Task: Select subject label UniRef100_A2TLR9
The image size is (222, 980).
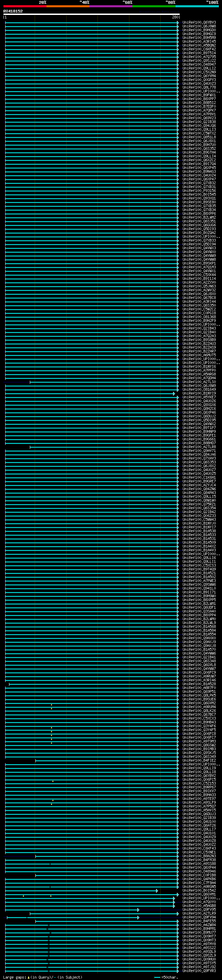Action: pos(199,913)
